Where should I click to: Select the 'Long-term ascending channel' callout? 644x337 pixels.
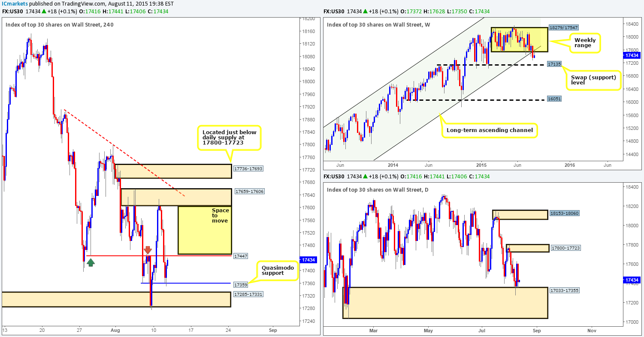tap(490, 130)
